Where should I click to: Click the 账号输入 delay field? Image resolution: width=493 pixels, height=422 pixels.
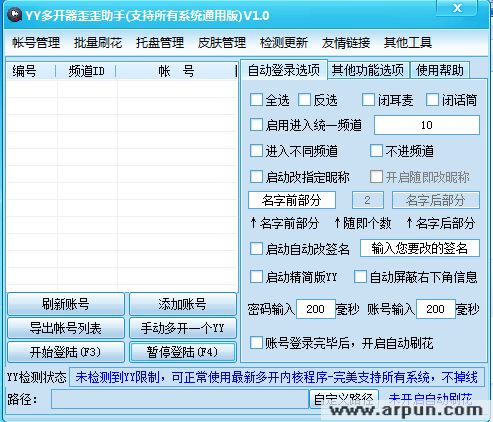[x=435, y=309]
